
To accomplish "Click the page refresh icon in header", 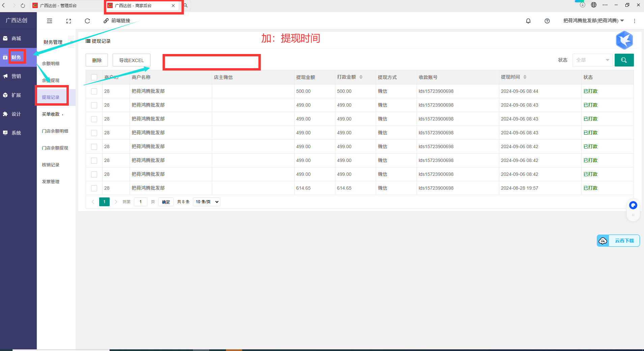I will pos(87,21).
